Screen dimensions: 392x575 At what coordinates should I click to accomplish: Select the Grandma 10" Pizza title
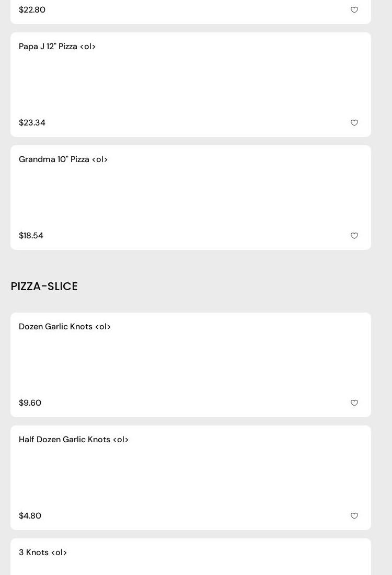pyautogui.click(x=63, y=159)
